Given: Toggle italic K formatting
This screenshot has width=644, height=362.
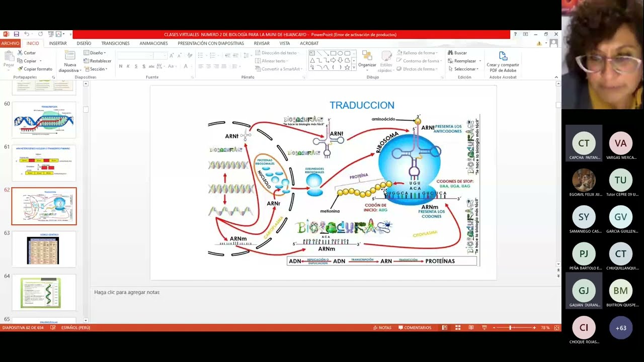Looking at the screenshot, I should (128, 66).
